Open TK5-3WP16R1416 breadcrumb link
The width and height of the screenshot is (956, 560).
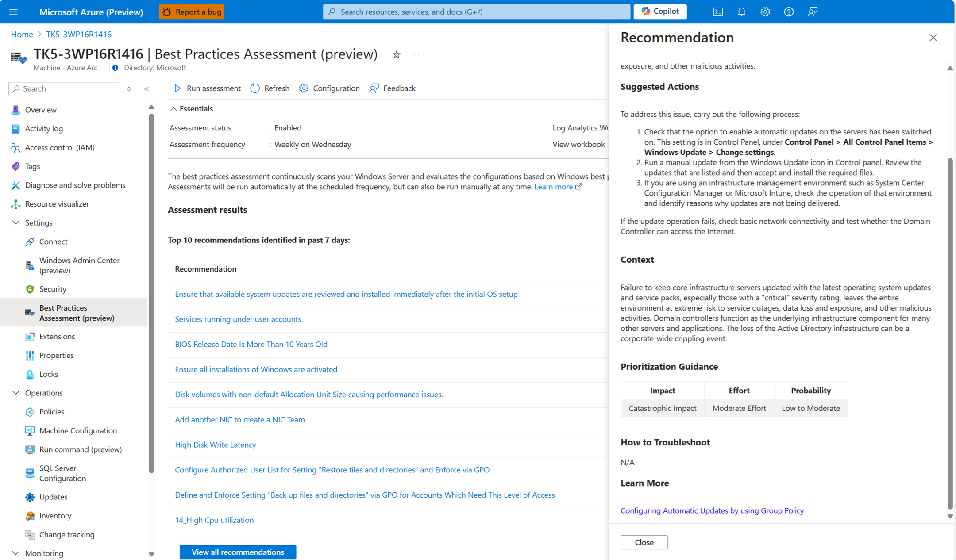point(79,35)
